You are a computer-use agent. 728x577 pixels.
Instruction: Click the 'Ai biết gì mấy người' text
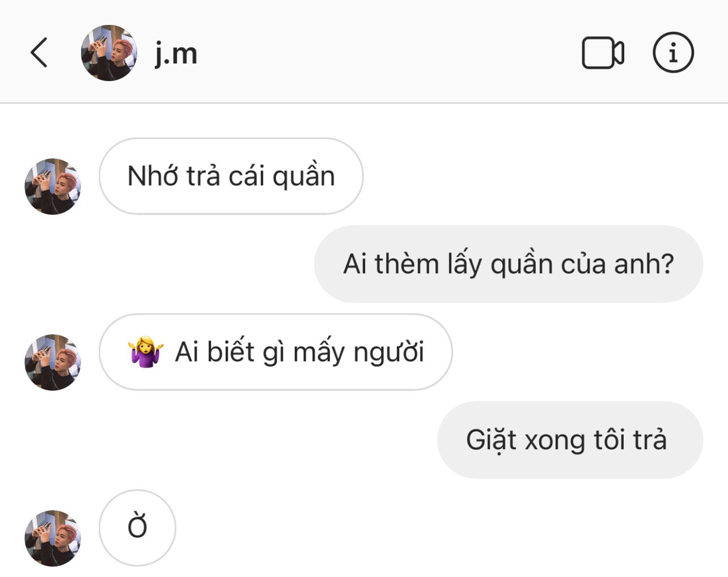[299, 352]
